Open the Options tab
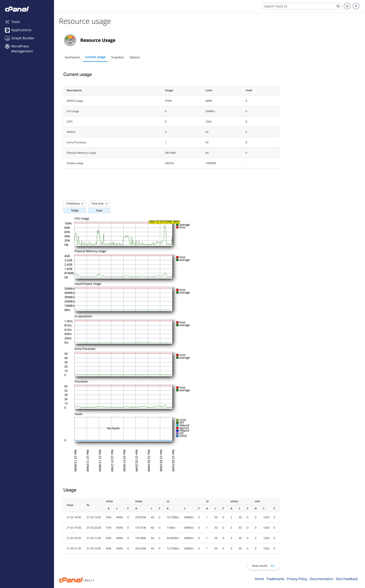The height and width of the screenshot is (588, 365). tap(135, 57)
